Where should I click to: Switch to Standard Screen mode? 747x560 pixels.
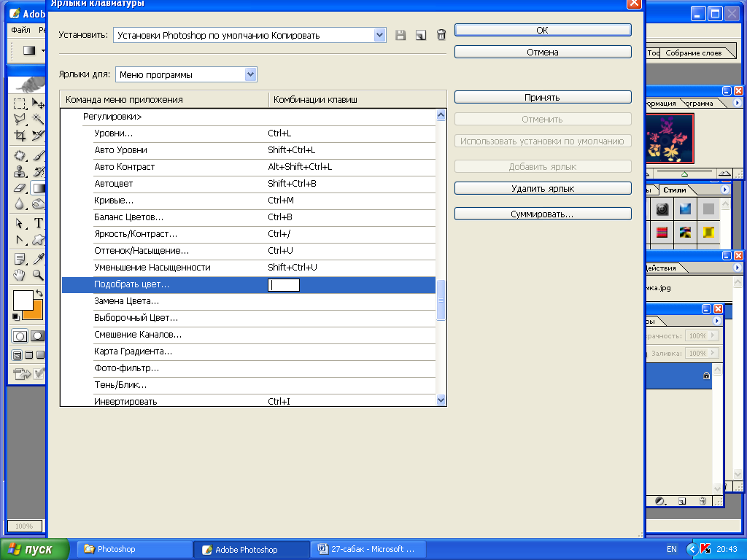tap(18, 355)
